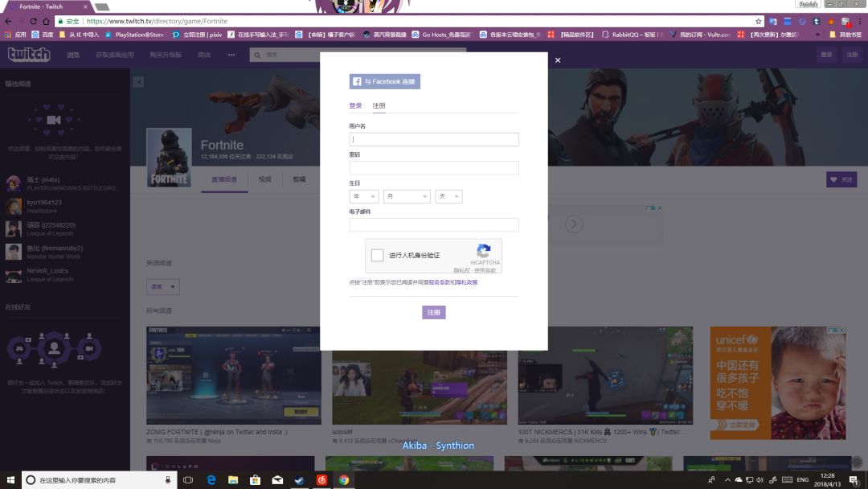Collapse the left sidebar with the arrow
The height and width of the screenshot is (489, 868).
pyautogui.click(x=138, y=82)
